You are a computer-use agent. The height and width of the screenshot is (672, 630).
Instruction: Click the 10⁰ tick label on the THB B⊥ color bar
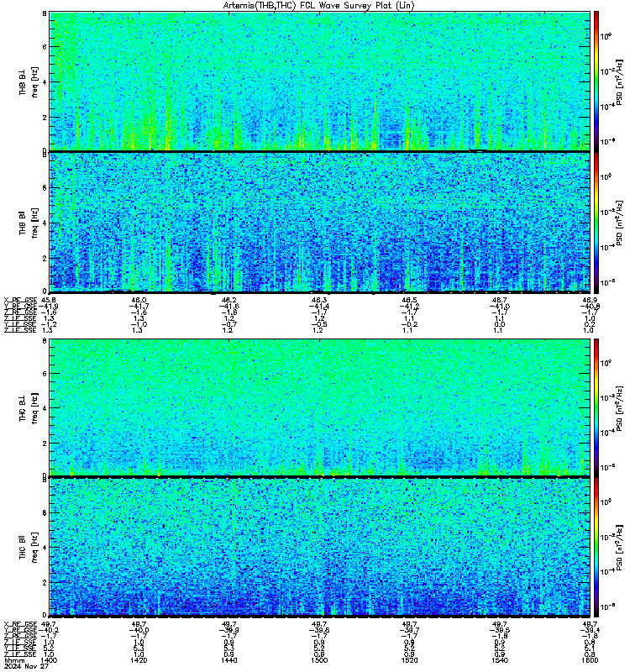tap(606, 36)
